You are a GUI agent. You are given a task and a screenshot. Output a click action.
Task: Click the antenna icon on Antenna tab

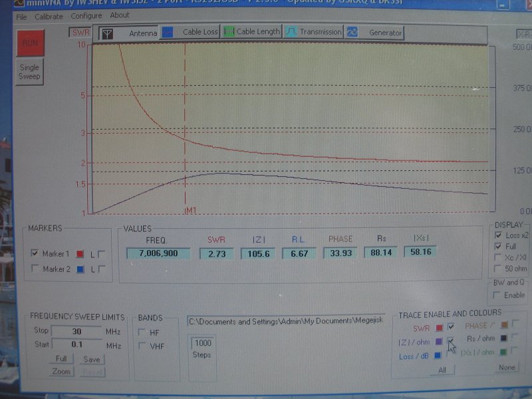[107, 34]
